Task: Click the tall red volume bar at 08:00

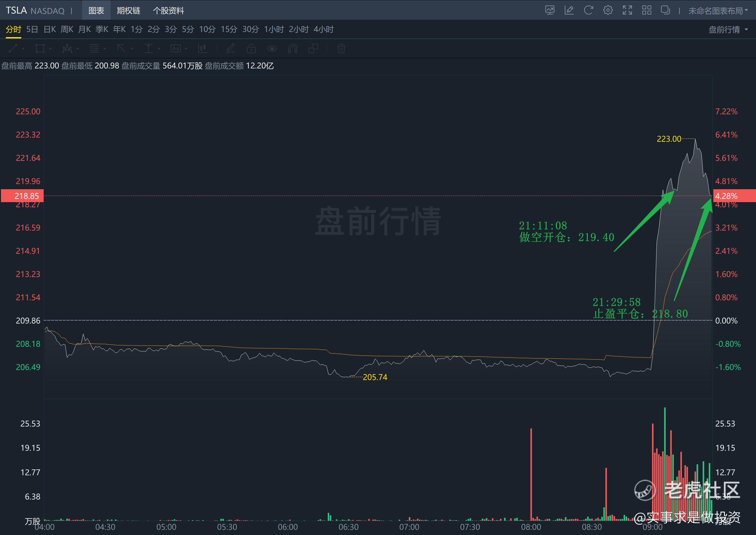Action: tap(531, 474)
